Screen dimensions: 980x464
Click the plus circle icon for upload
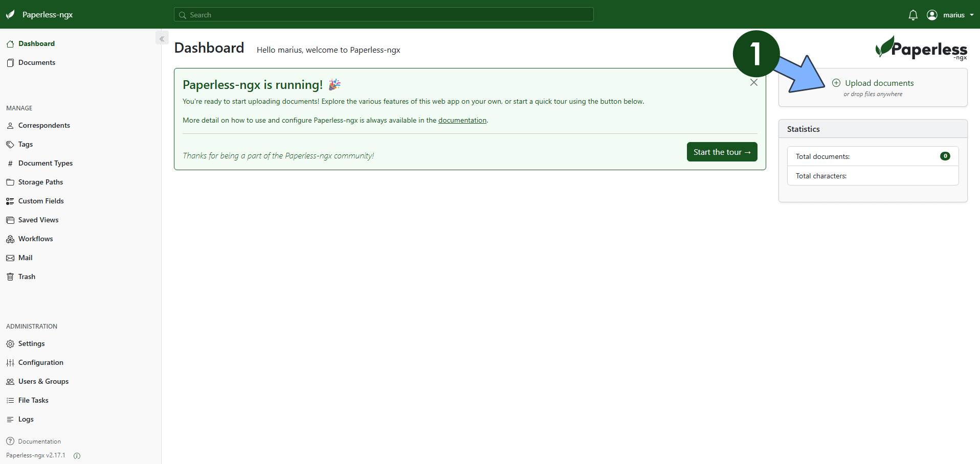pyautogui.click(x=836, y=83)
